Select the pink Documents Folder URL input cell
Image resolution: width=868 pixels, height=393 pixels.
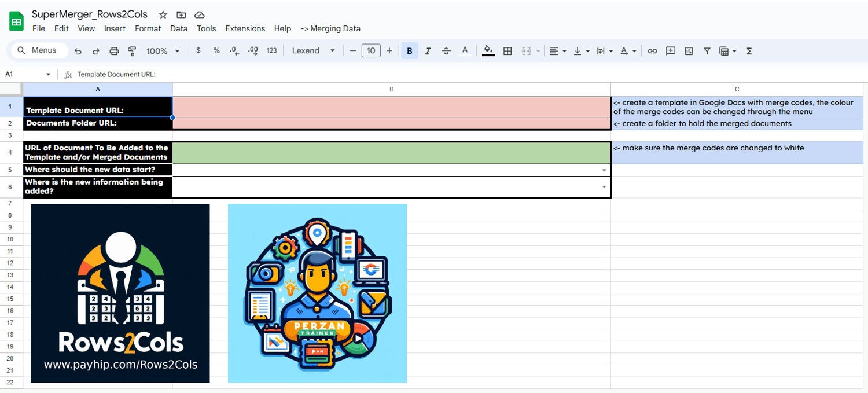coord(392,123)
